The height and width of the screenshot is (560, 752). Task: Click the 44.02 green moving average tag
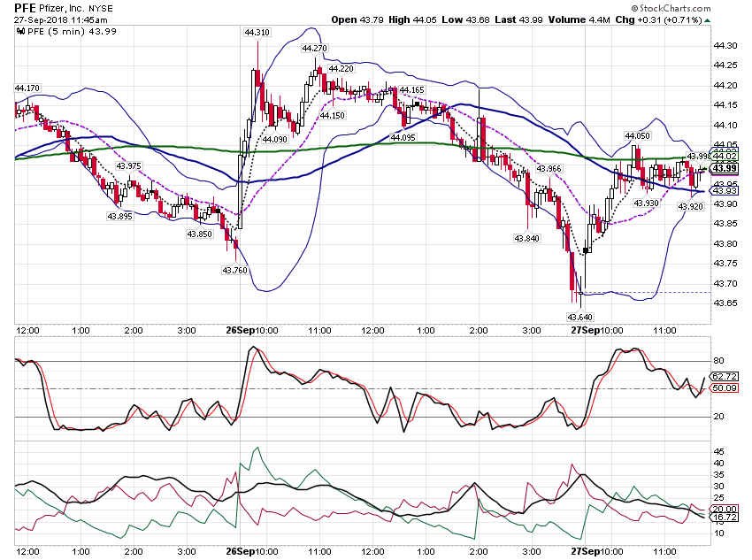[x=725, y=157]
